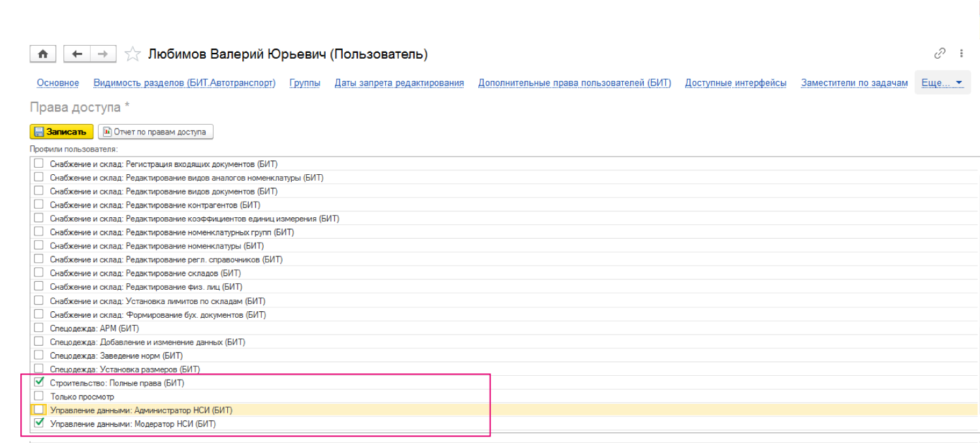Open Даты запрета редактирования link

(x=399, y=83)
